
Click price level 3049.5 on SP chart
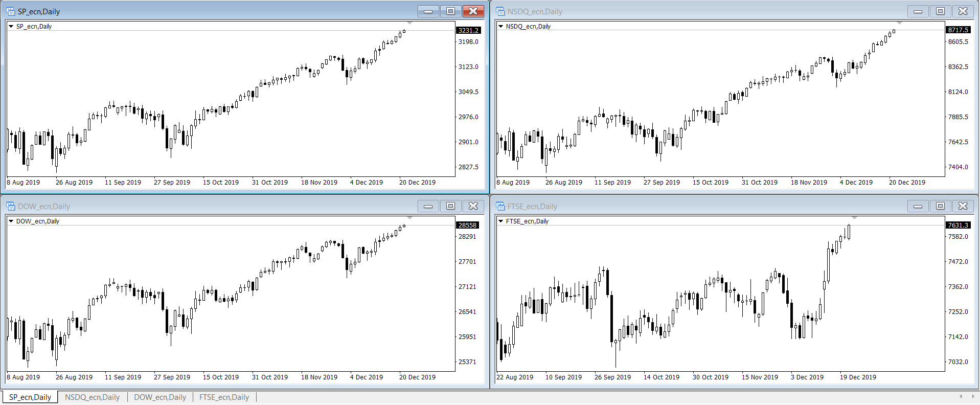tap(468, 92)
